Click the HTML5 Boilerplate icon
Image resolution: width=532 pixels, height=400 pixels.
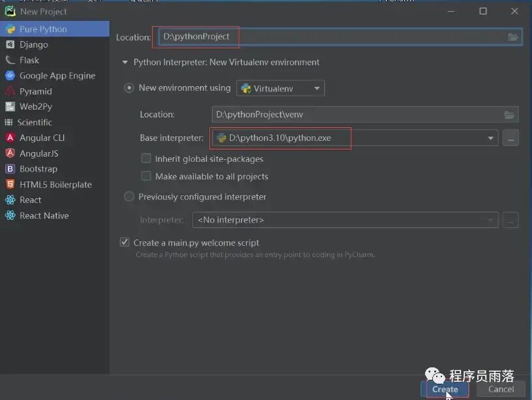(x=10, y=185)
